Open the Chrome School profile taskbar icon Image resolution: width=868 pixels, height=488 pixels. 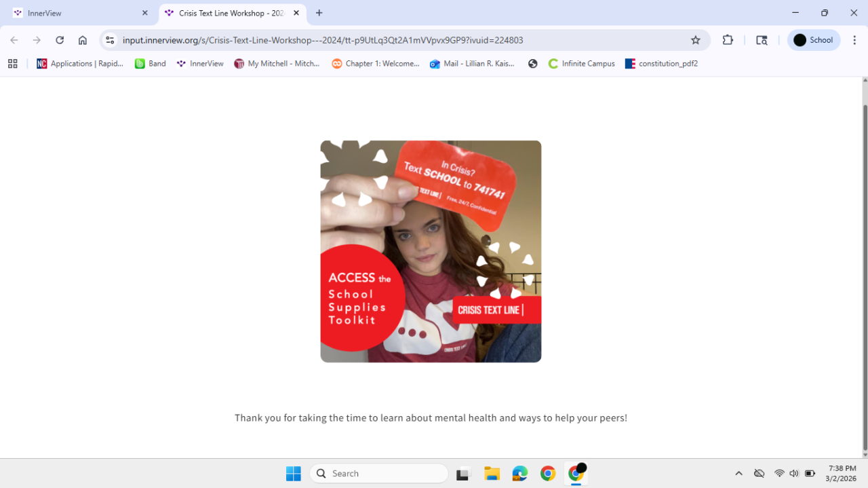[576, 474]
